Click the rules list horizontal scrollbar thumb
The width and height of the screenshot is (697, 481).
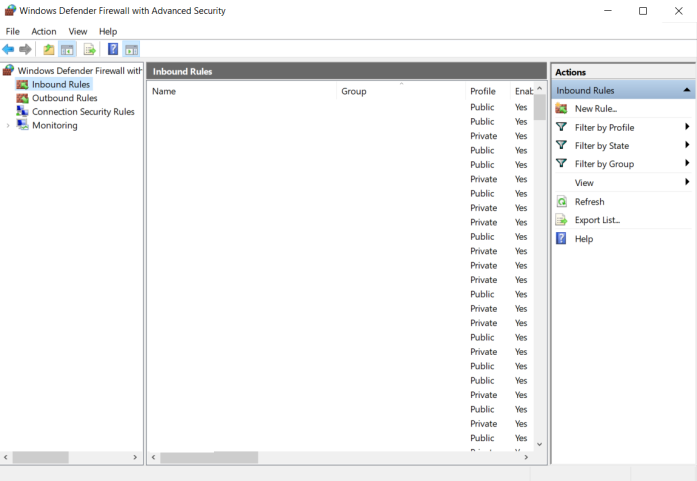209,457
